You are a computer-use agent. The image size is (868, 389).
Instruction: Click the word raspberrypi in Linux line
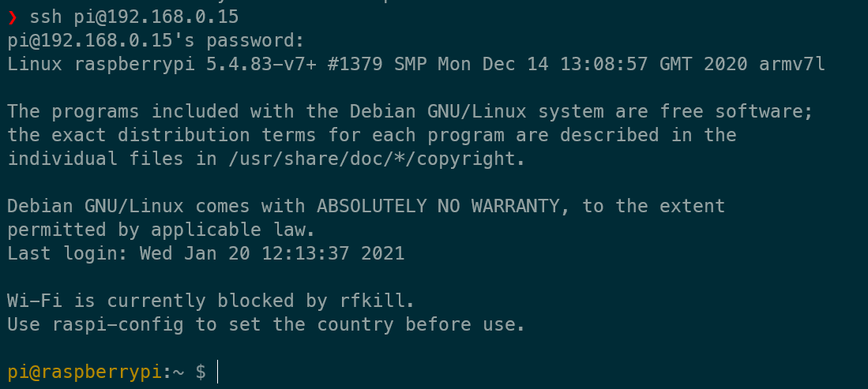134,65
